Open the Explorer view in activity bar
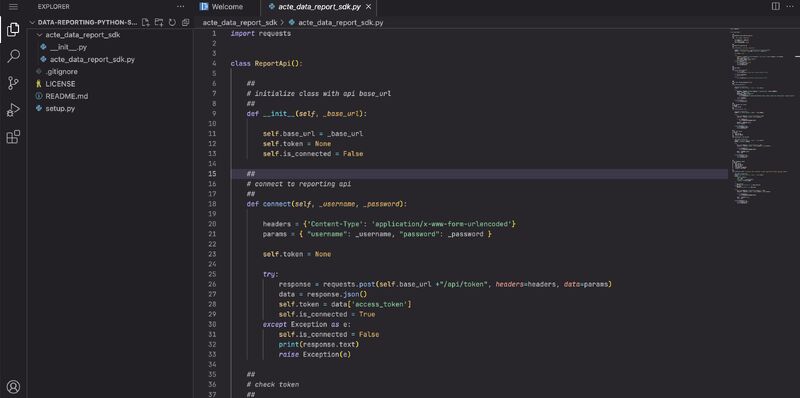The height and width of the screenshot is (398, 800). click(x=13, y=30)
